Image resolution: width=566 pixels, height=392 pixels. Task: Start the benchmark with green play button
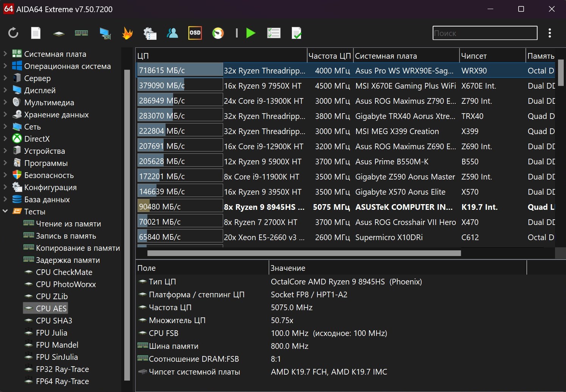tap(250, 33)
